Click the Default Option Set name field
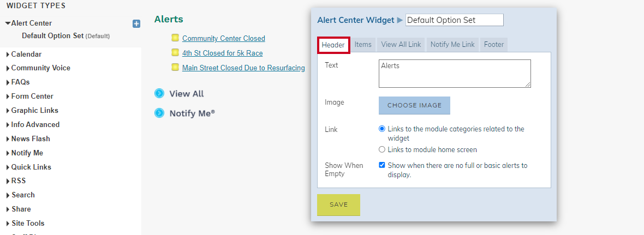The width and height of the screenshot is (644, 235). click(x=454, y=20)
